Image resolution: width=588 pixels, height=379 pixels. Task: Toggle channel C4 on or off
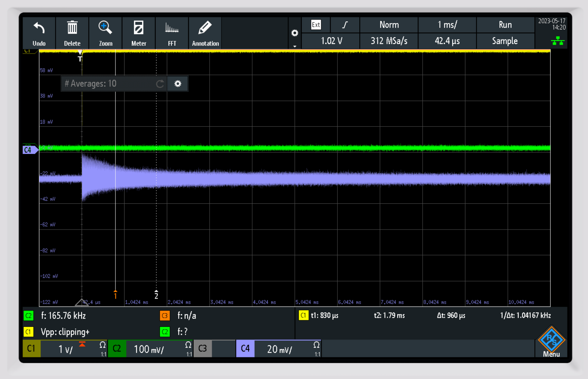[245, 349]
